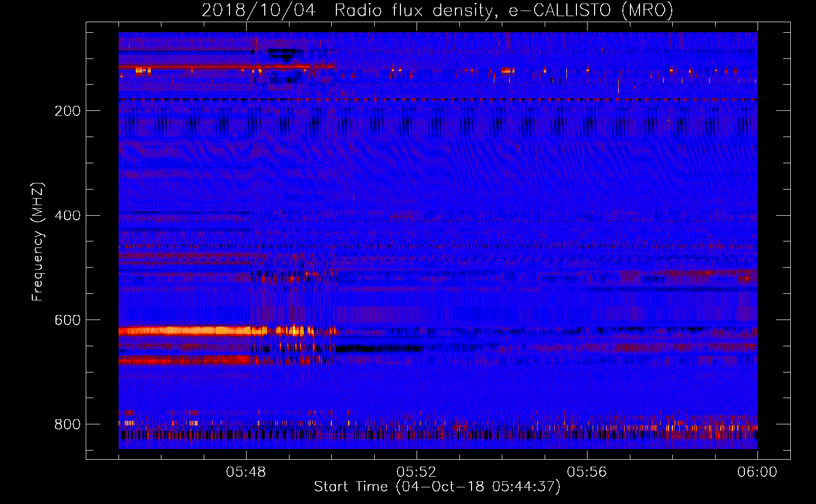
Task: Click the 600 frequency tick label
Action: point(68,320)
